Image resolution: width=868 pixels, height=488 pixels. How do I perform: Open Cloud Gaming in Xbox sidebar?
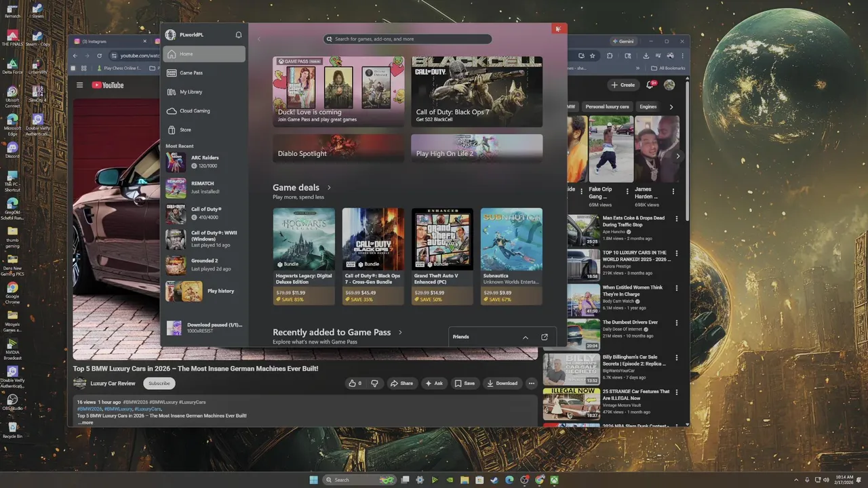(x=204, y=110)
